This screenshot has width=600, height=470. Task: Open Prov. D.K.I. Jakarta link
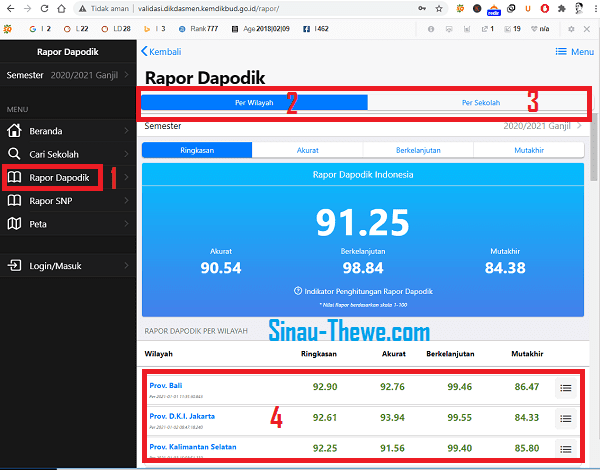[182, 416]
